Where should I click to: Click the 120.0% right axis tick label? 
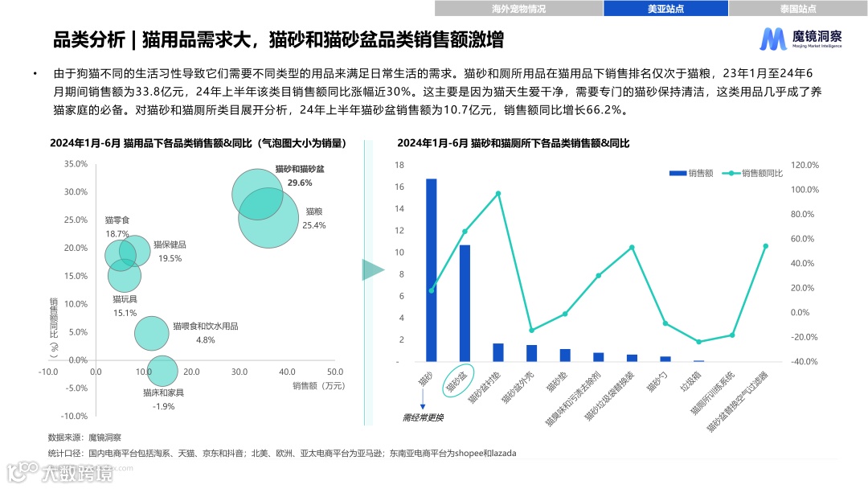(805, 165)
